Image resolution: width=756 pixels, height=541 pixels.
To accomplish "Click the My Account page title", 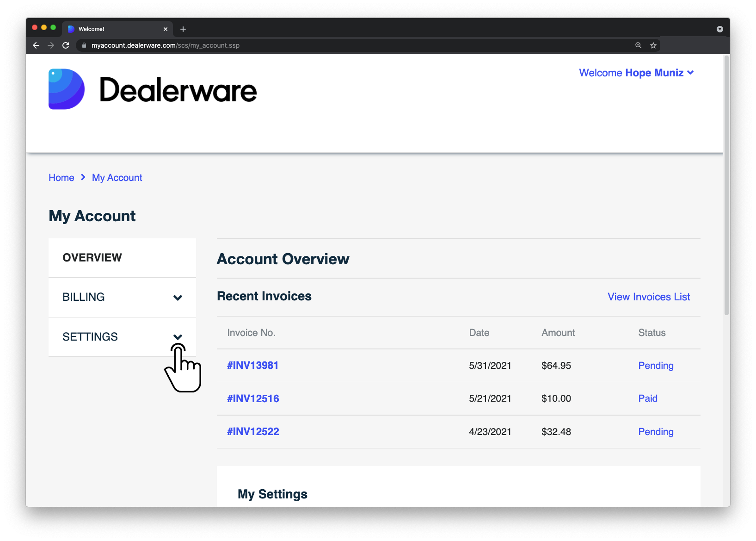I will point(92,216).
